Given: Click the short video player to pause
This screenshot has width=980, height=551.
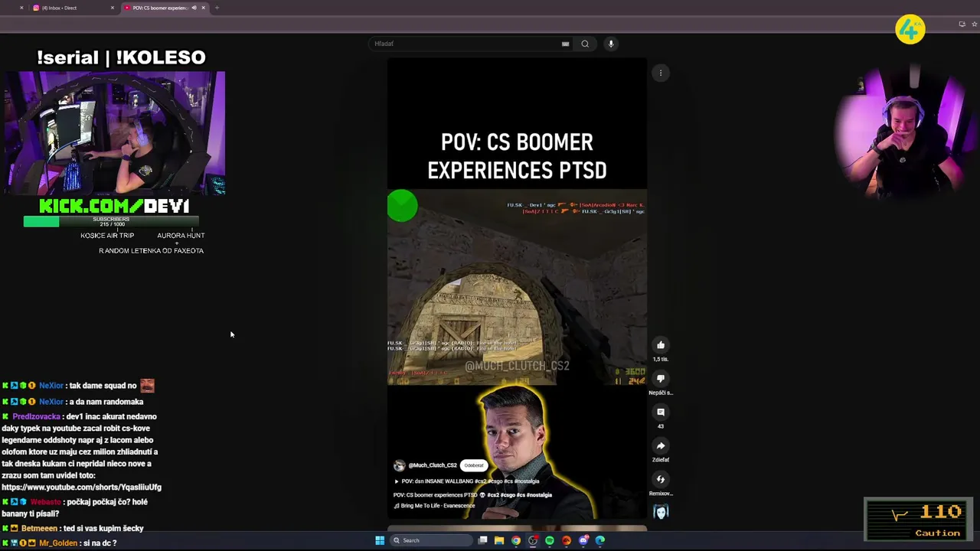Looking at the screenshot, I should point(517,287).
